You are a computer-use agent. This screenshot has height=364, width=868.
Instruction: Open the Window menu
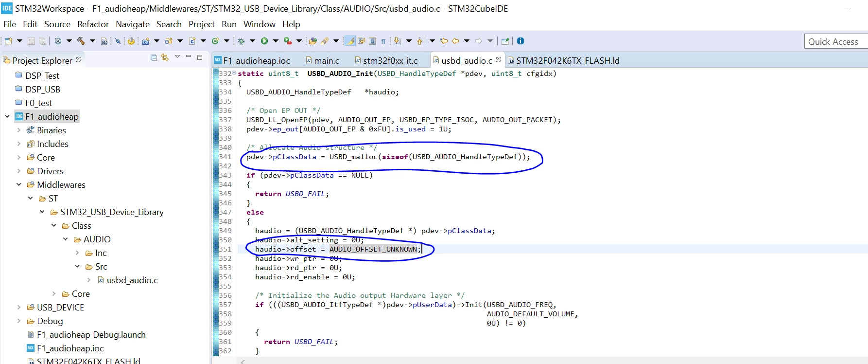(260, 24)
